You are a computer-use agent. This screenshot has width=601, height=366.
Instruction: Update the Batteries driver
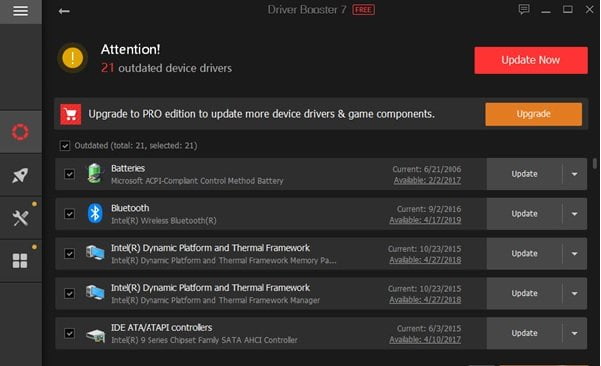pyautogui.click(x=524, y=174)
